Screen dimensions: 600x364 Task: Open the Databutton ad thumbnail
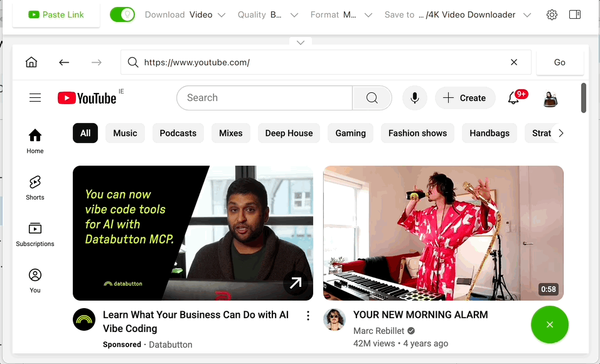coord(193,233)
